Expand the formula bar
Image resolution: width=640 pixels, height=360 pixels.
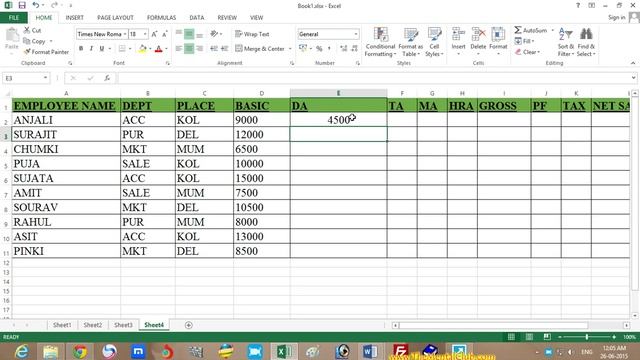click(633, 78)
